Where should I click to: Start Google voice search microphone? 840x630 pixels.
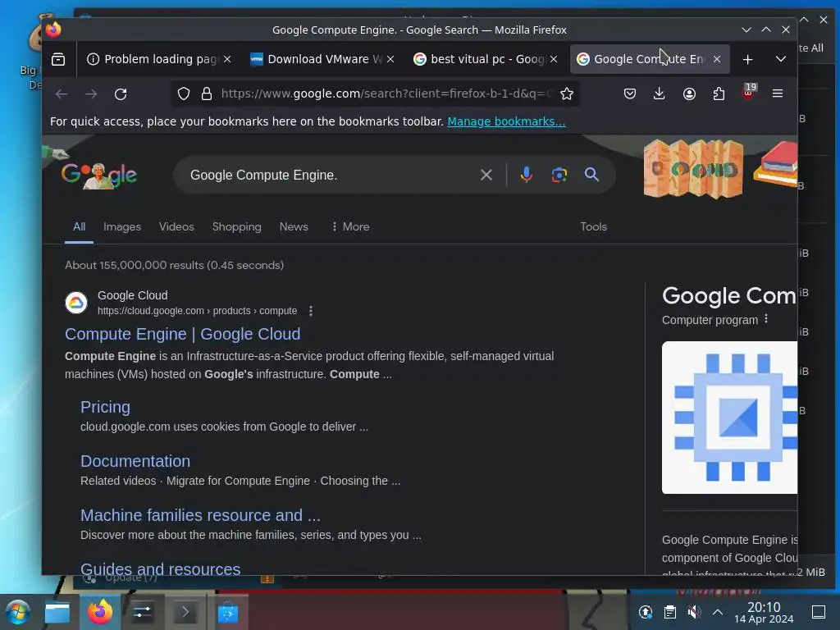[527, 175]
